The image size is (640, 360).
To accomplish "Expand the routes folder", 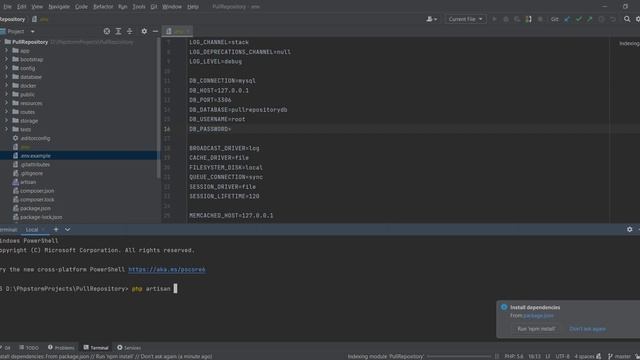I will coord(6,112).
